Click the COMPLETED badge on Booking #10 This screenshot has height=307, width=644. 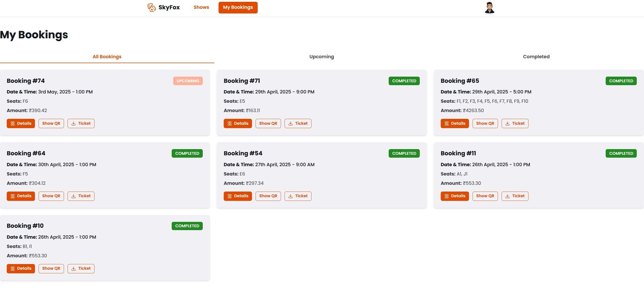(187, 226)
